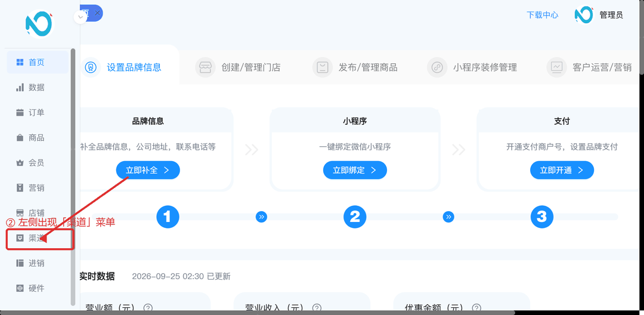Click the 2026-09-25 02:30 已更新 timestamp
The image size is (644, 315).
click(181, 276)
